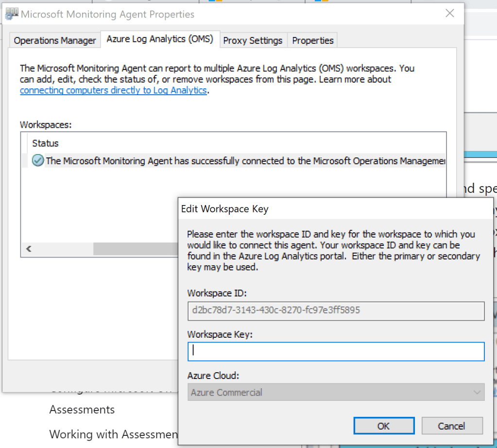
Task: Click the horizontal scrollbar thumb in the workspaces list
Action: point(136,249)
